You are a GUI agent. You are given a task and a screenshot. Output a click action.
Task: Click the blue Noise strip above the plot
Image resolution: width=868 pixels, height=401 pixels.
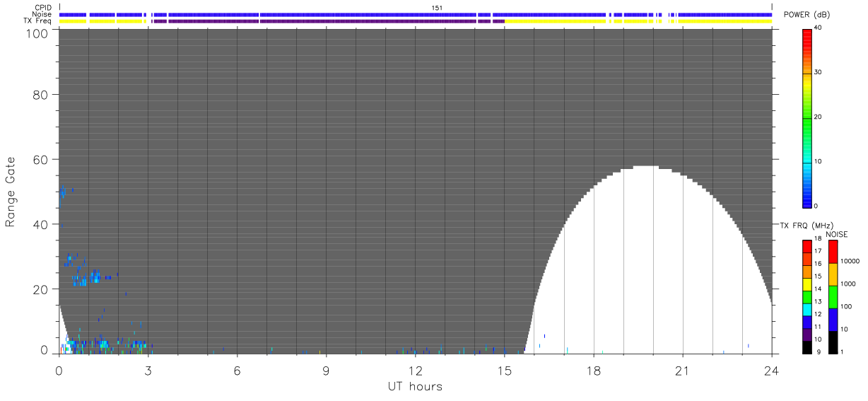tap(416, 14)
